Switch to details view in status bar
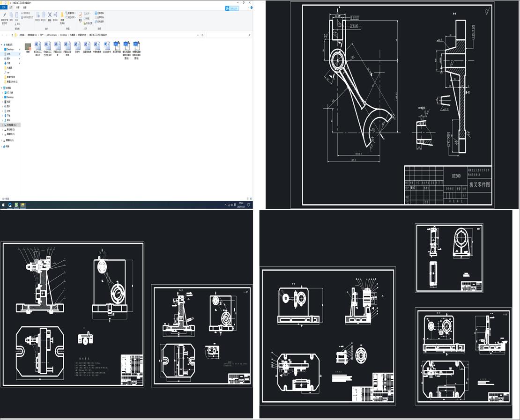520x420 pixels. 247,199
